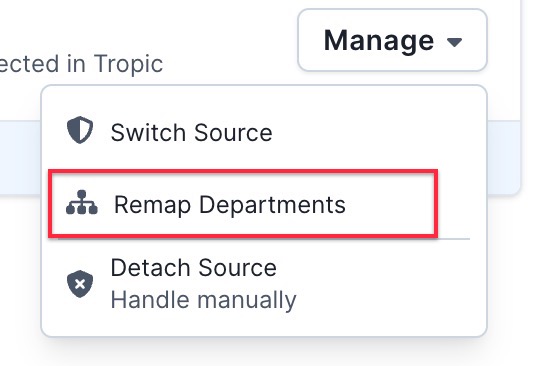The image size is (546, 366).
Task: Click the light blue band left of menu
Action: (20, 157)
